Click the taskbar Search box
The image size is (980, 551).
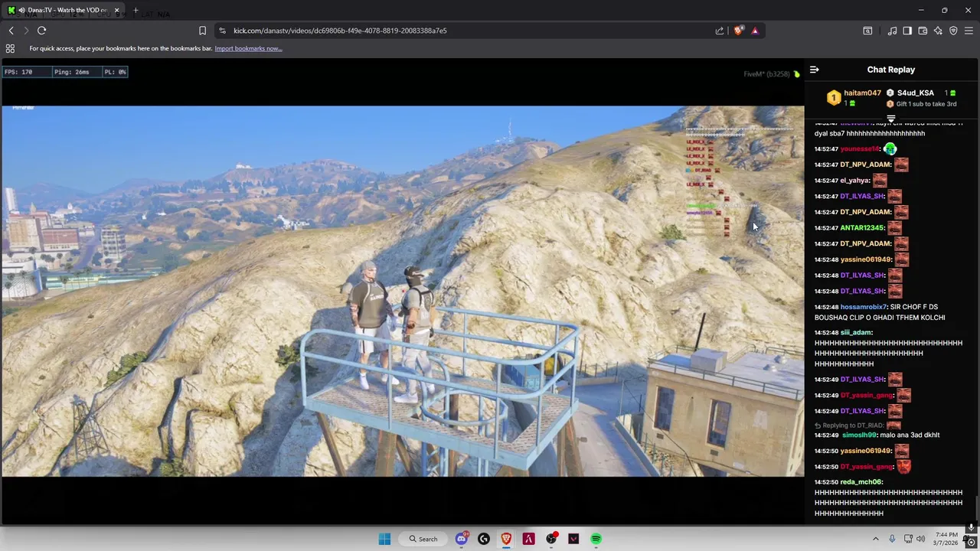pos(423,539)
